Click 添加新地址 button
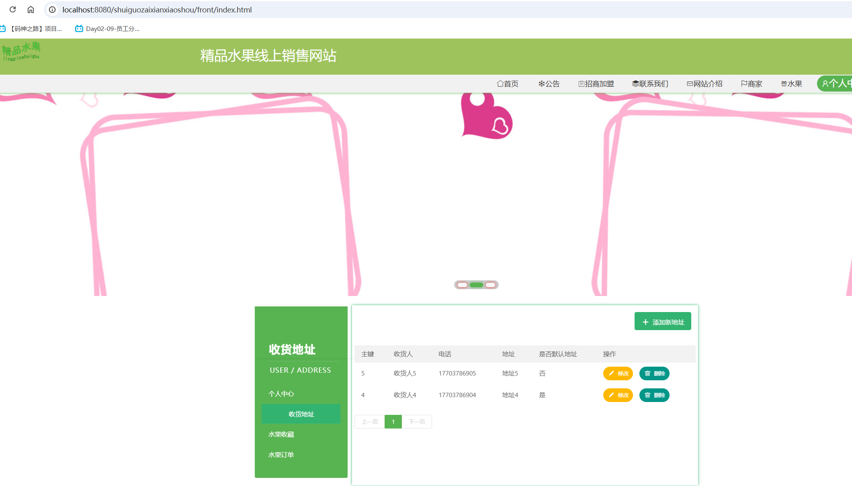The width and height of the screenshot is (852, 504). click(x=663, y=322)
